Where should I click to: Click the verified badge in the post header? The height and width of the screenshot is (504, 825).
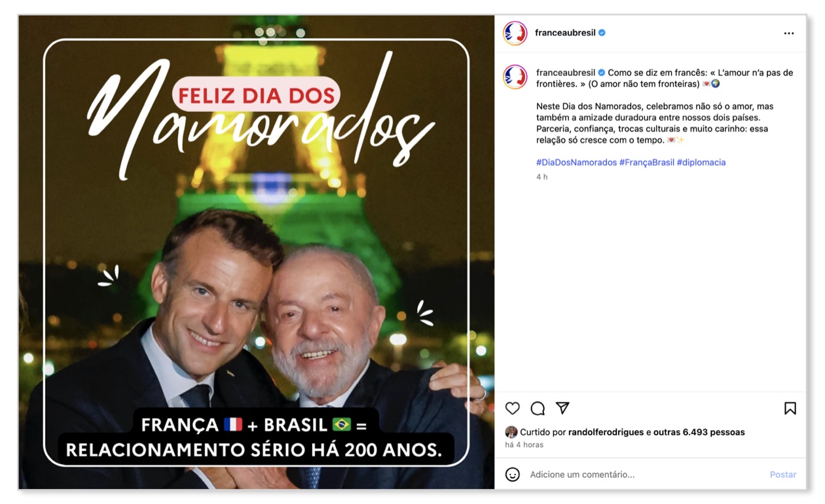602,33
